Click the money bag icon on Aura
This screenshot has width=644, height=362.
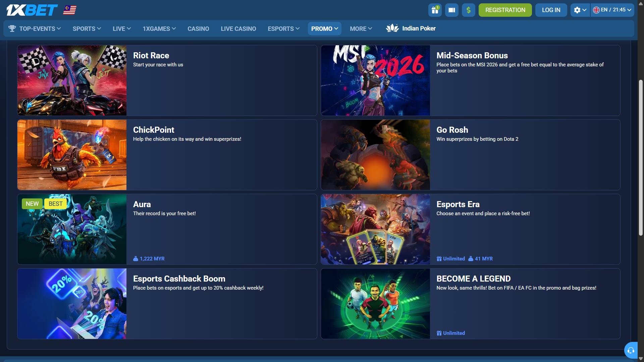pos(136,259)
